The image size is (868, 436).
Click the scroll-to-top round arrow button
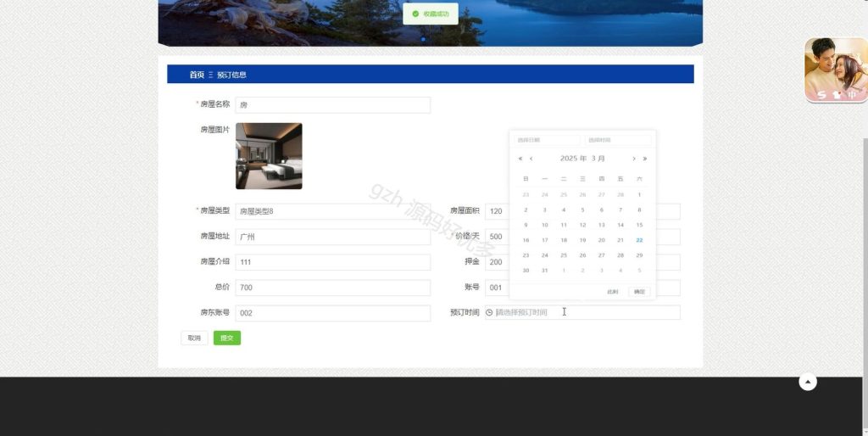tap(808, 381)
